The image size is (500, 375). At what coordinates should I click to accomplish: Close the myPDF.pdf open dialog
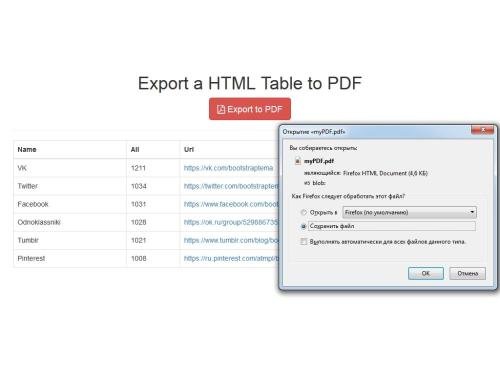[x=482, y=130]
